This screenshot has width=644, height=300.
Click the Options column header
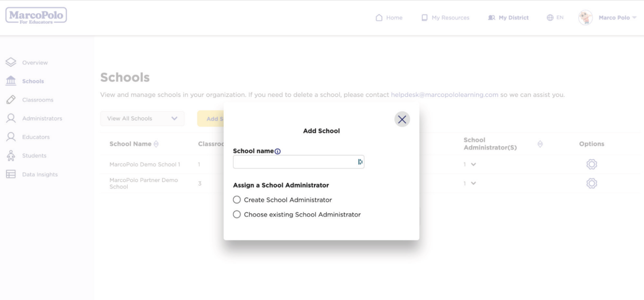point(591,144)
